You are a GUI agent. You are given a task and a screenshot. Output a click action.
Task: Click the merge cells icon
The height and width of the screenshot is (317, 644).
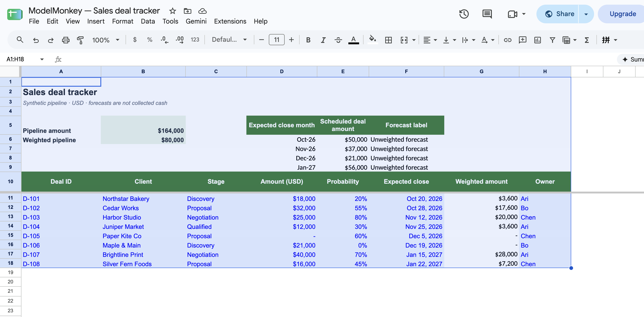coord(404,40)
